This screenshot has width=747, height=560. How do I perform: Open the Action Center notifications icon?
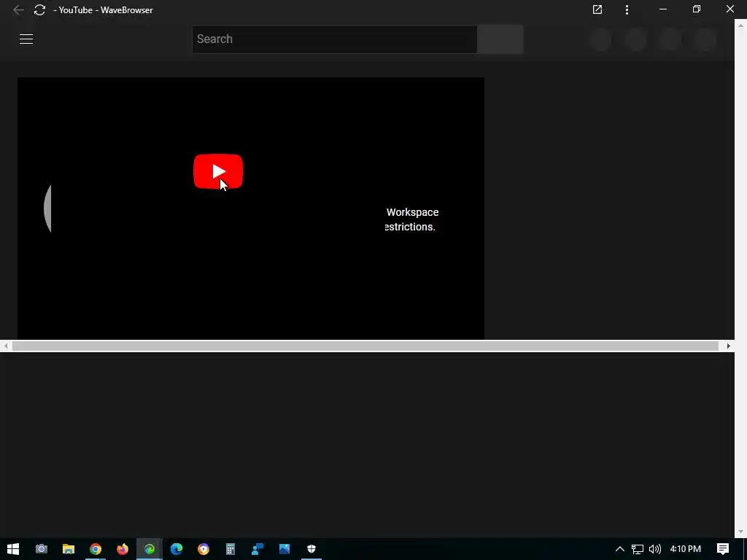723,549
